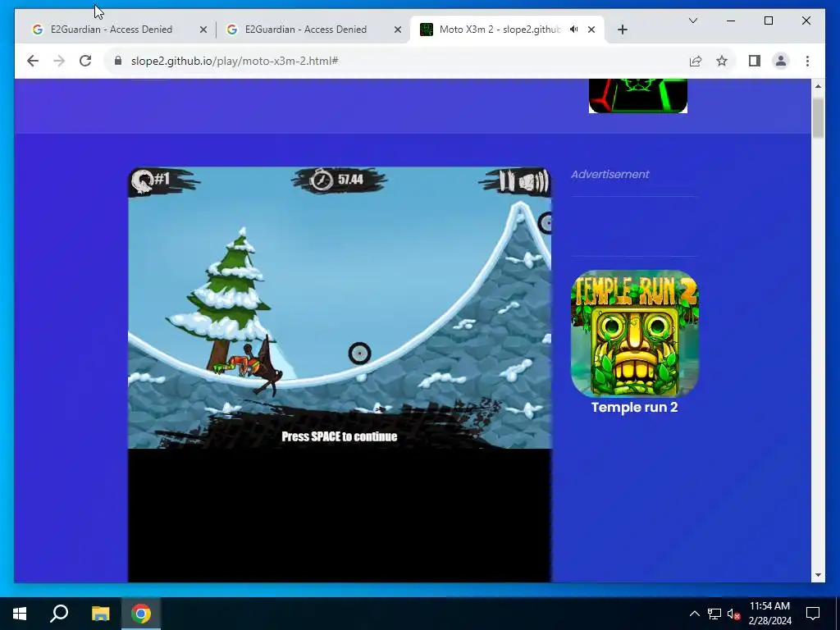The image size is (840, 630).
Task: Open the Chrome three-dot menu
Action: [807, 61]
